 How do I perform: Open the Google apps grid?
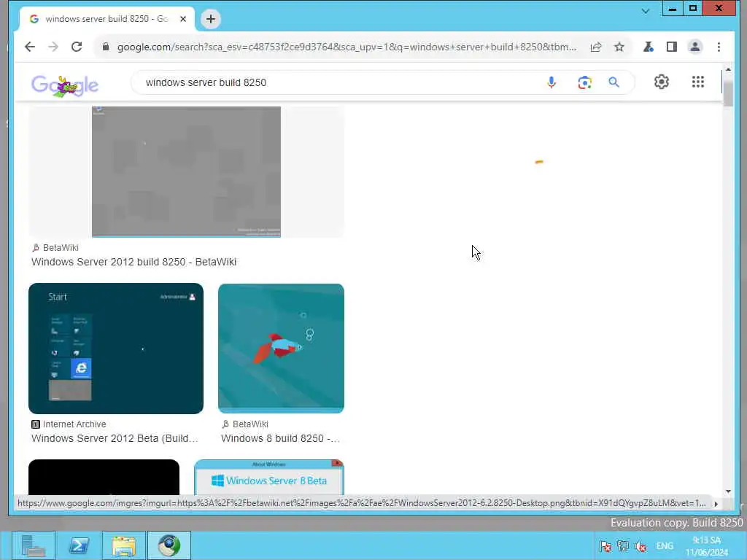698,82
